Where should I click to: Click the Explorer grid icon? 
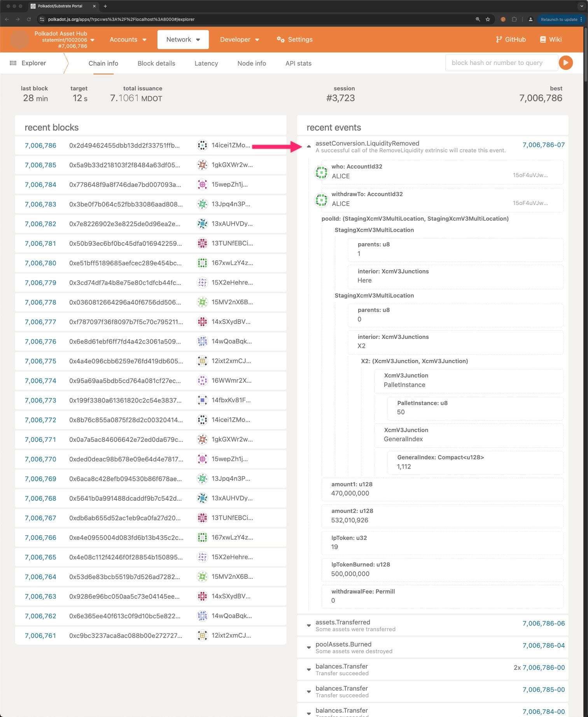(13, 63)
